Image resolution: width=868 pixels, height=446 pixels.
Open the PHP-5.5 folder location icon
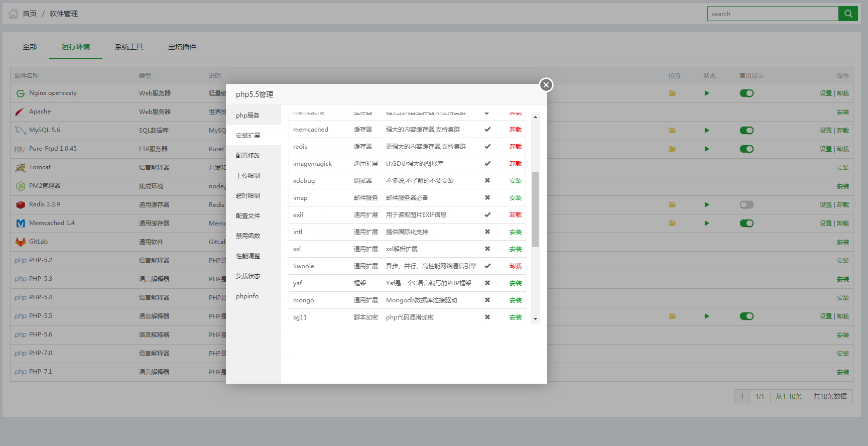click(672, 316)
